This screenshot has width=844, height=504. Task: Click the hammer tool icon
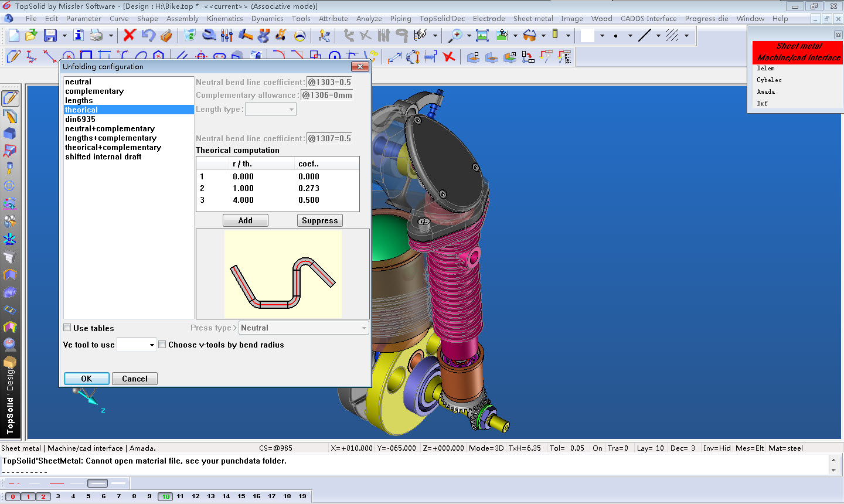click(x=246, y=36)
